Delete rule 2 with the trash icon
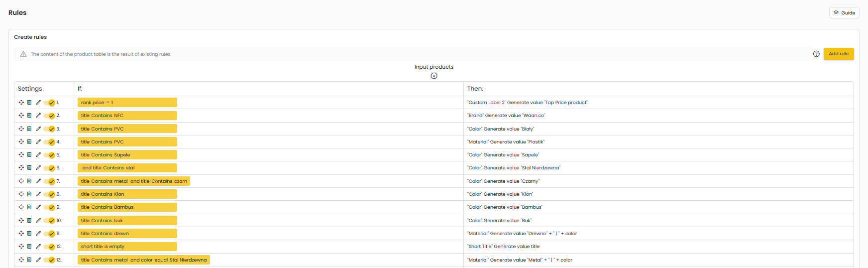The width and height of the screenshot is (868, 268). click(29, 116)
